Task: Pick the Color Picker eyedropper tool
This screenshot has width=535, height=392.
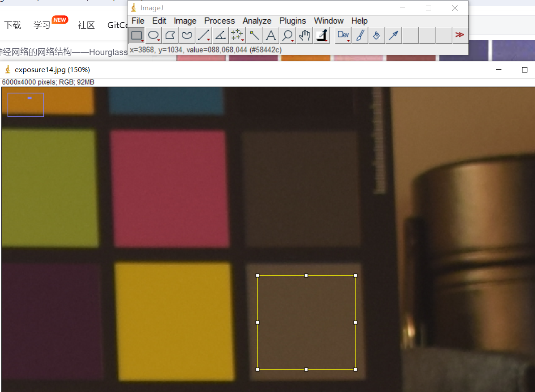Action: coord(321,35)
